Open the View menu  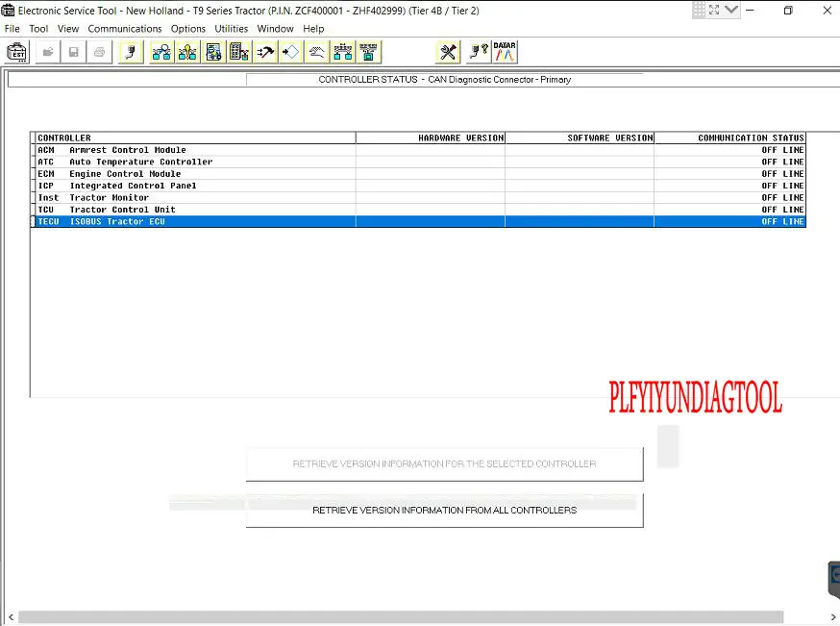(x=68, y=29)
